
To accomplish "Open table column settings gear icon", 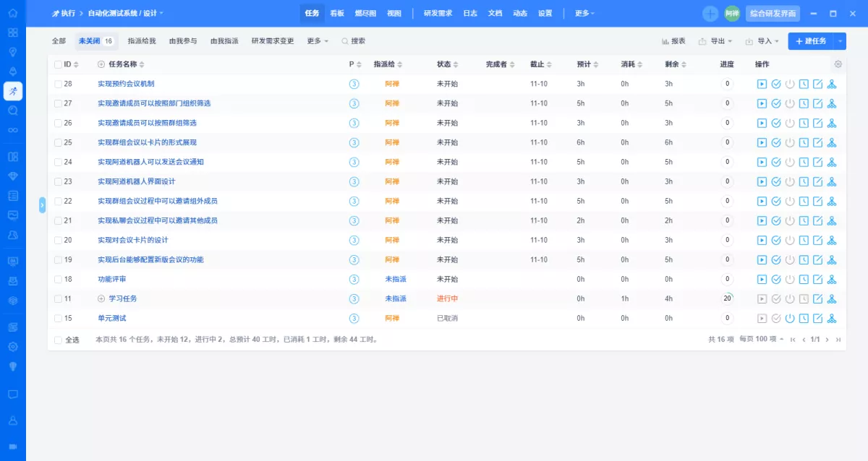I will [x=838, y=64].
